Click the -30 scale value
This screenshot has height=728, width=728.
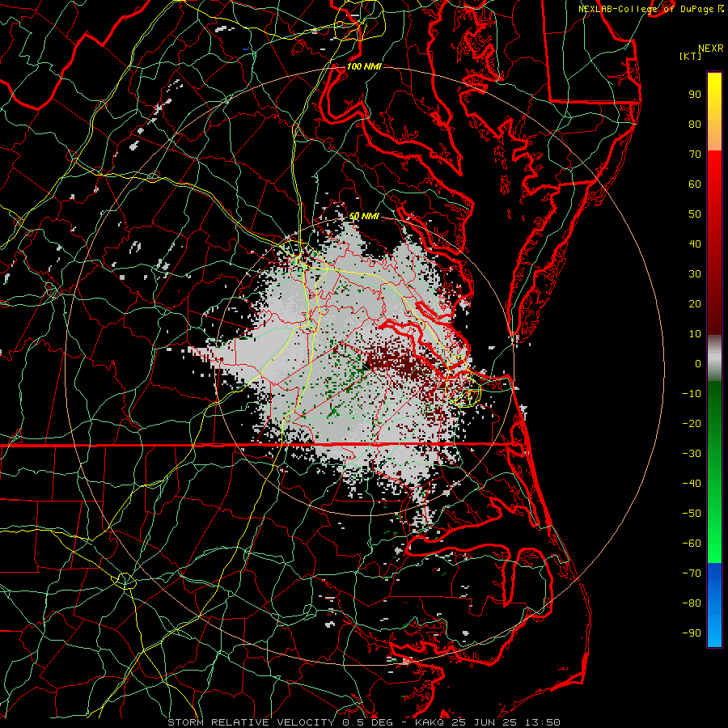click(692, 454)
